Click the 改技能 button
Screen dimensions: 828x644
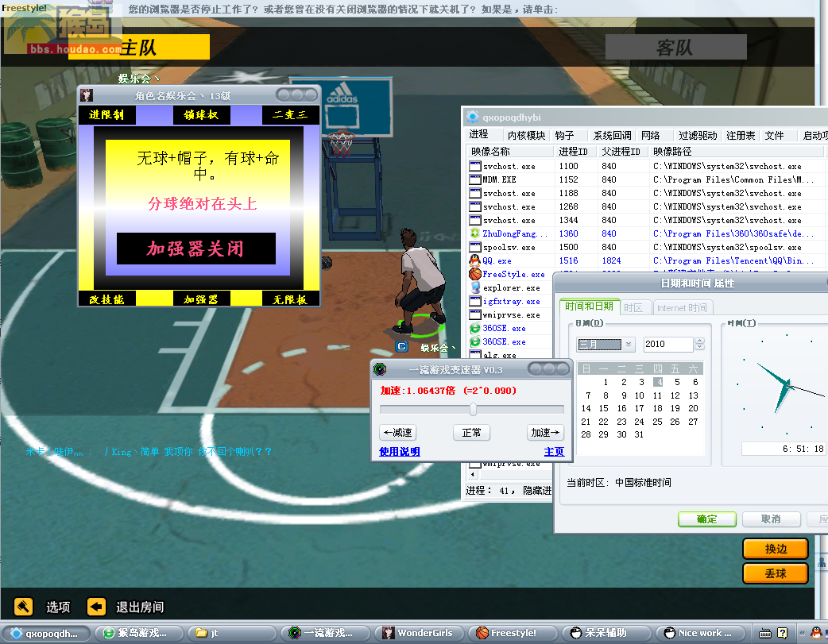pyautogui.click(x=107, y=299)
